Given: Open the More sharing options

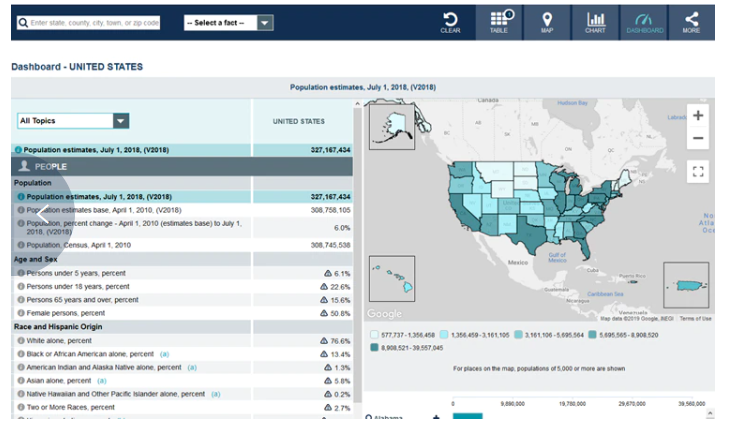Looking at the screenshot, I should coord(691,22).
